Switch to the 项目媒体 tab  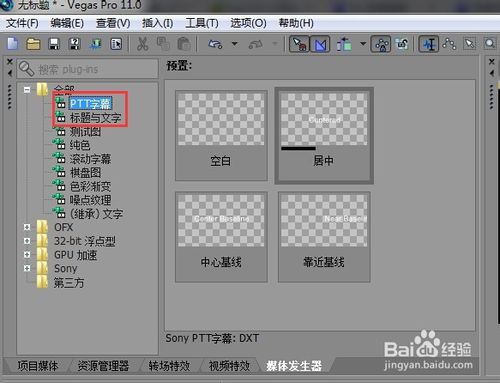click(38, 366)
